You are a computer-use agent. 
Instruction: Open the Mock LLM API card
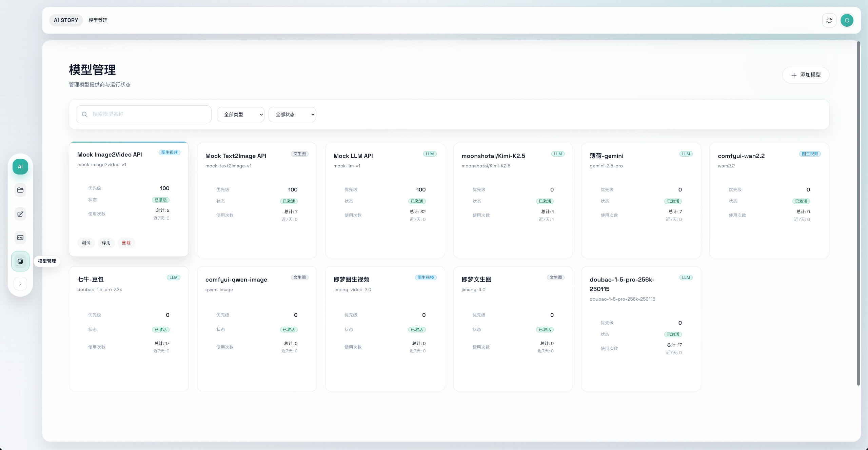pos(385,200)
